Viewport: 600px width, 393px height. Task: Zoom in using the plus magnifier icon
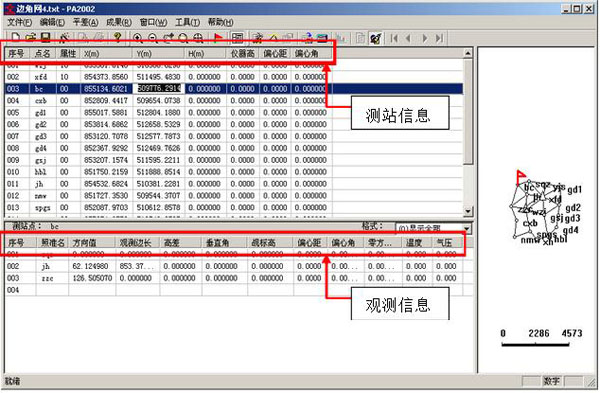pyautogui.click(x=137, y=38)
